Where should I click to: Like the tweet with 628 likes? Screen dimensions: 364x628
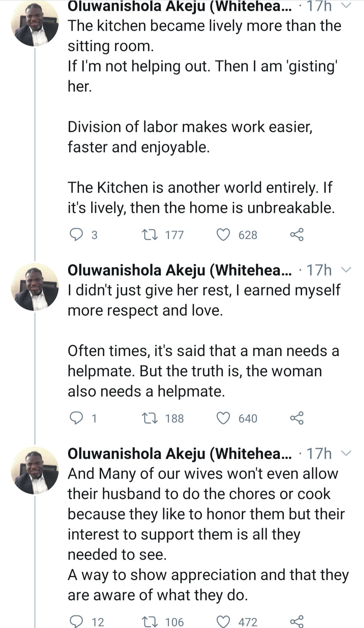click(x=223, y=235)
